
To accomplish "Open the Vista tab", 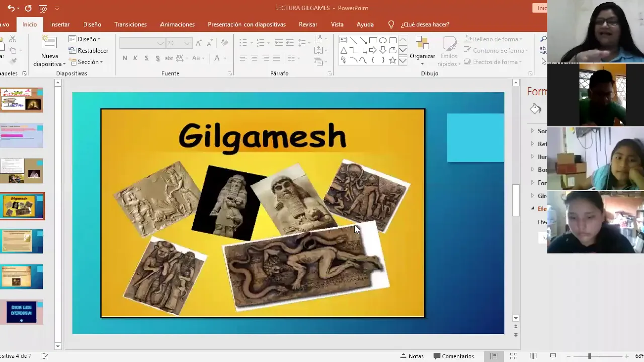I will pyautogui.click(x=337, y=24).
